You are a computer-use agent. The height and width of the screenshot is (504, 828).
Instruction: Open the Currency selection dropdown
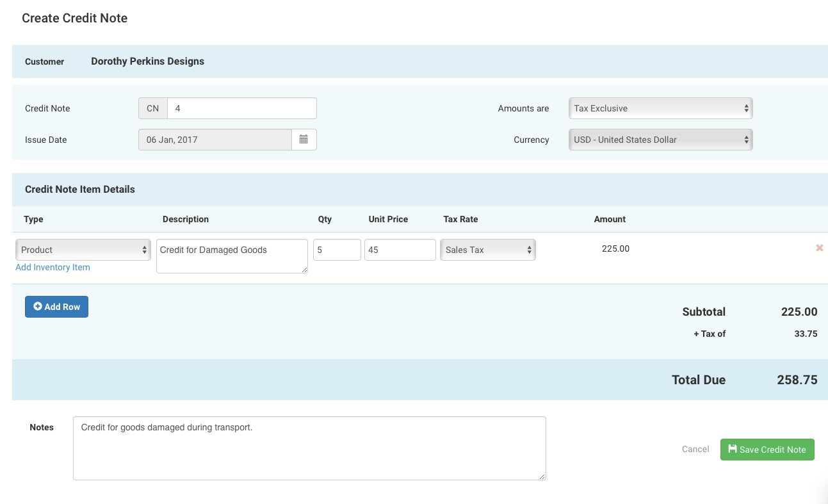(x=660, y=139)
